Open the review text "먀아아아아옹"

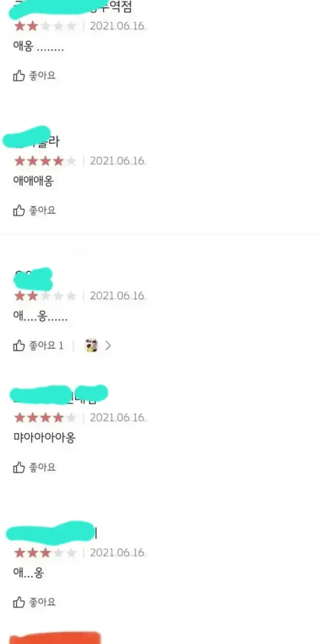[44, 438]
